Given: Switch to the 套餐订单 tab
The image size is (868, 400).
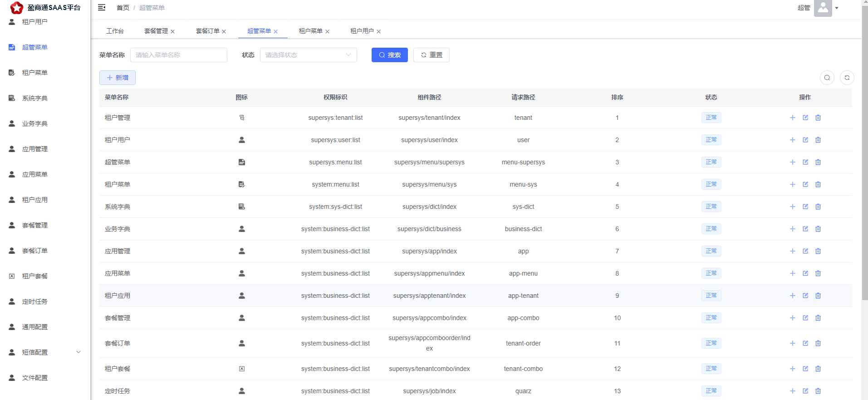Looking at the screenshot, I should coord(208,31).
